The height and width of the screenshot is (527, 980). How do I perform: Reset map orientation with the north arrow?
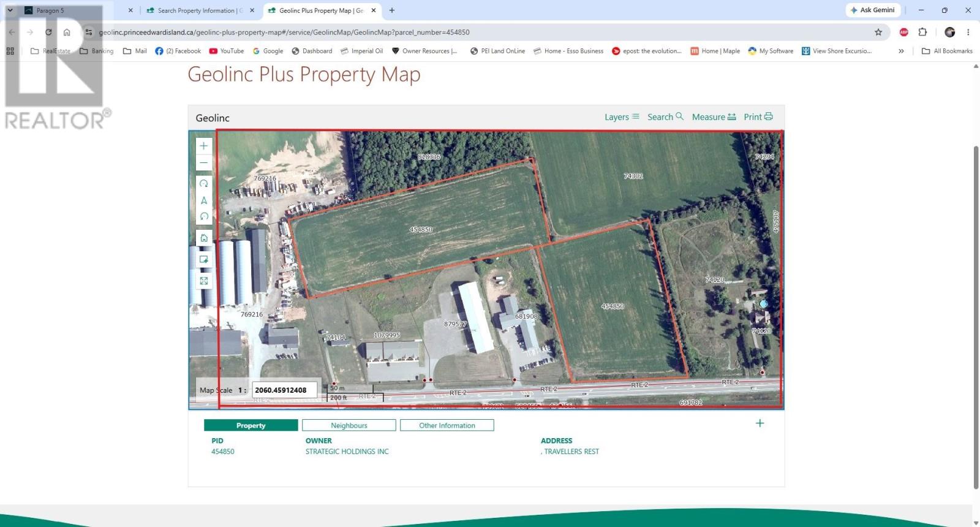(204, 200)
